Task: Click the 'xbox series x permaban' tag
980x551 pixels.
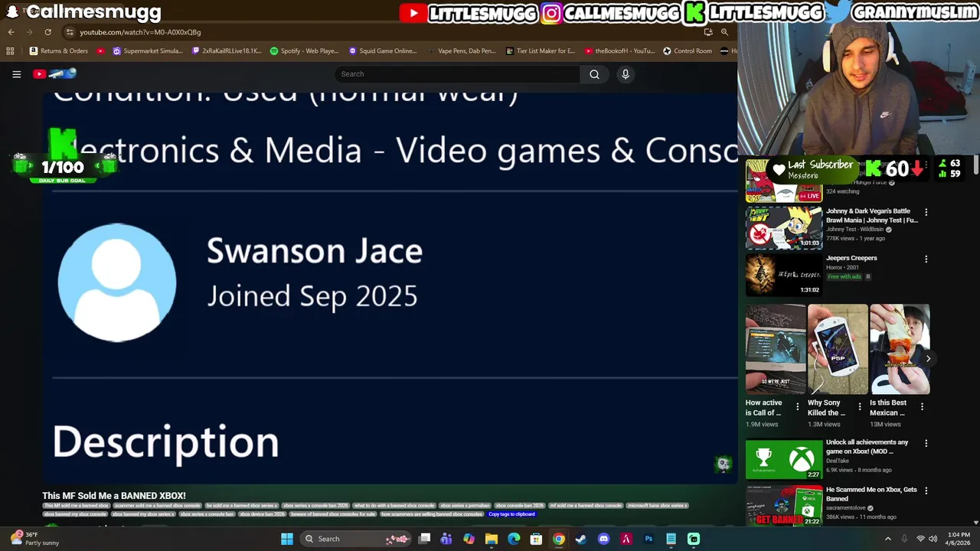Action: tap(465, 506)
